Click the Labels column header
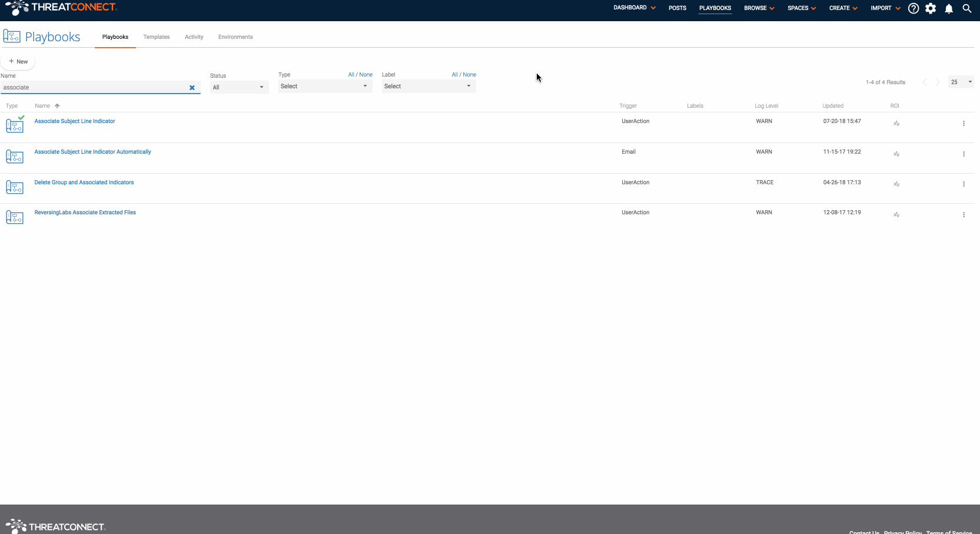This screenshot has height=534, width=980. (x=695, y=106)
